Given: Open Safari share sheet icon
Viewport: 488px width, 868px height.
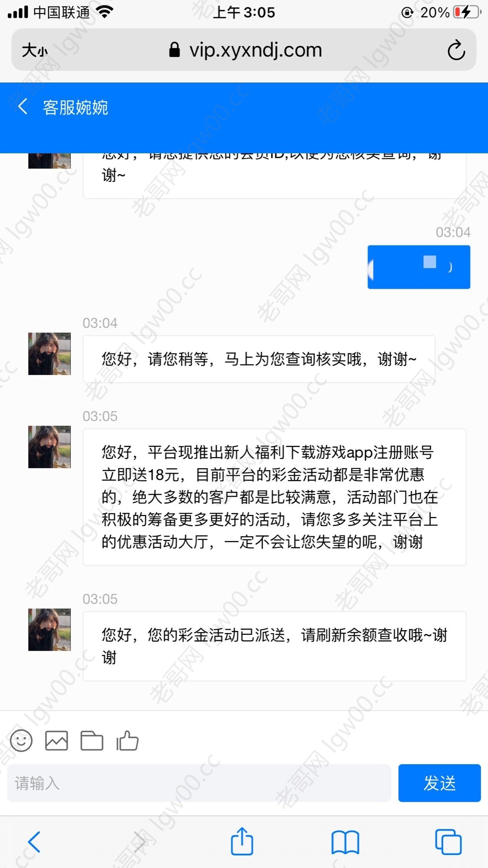Looking at the screenshot, I should point(242,841).
